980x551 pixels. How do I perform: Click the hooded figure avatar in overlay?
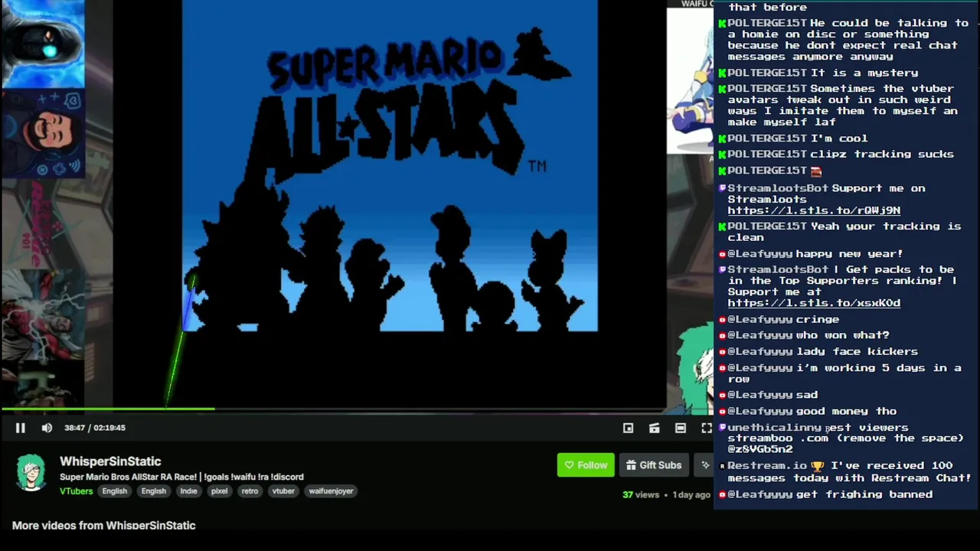point(43,44)
